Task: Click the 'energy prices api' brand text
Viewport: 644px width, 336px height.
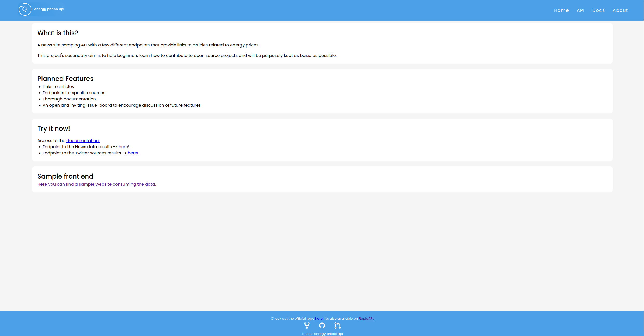Action: click(49, 9)
